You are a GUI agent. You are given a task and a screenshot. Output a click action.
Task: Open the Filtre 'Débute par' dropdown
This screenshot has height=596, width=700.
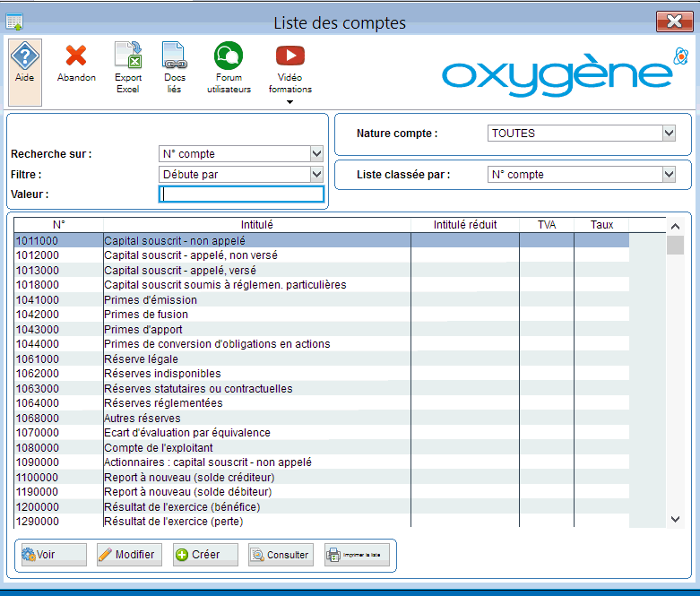pos(315,174)
